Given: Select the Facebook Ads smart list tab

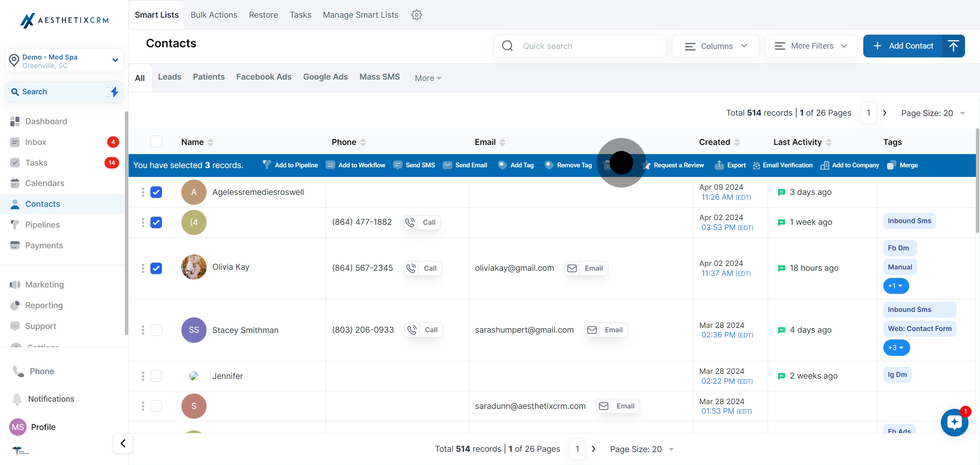Looking at the screenshot, I should click(x=264, y=77).
